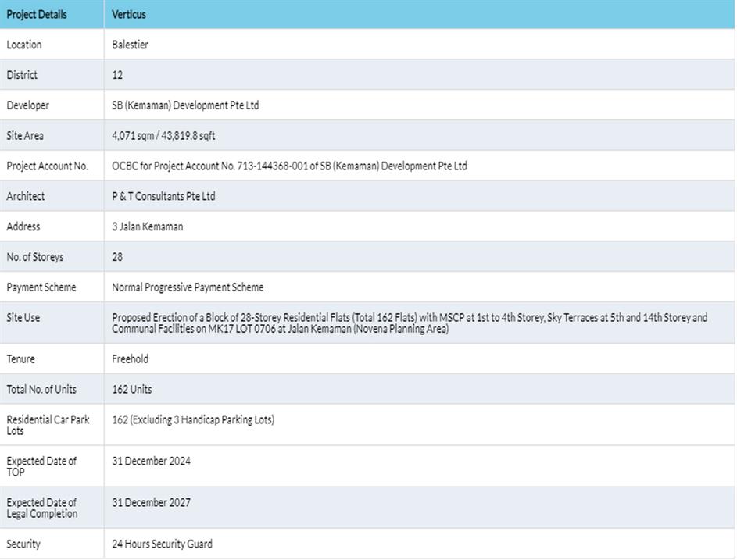Select Normal Progressive Payment Scheme text
Screen dimensions: 737x560
click(x=188, y=287)
